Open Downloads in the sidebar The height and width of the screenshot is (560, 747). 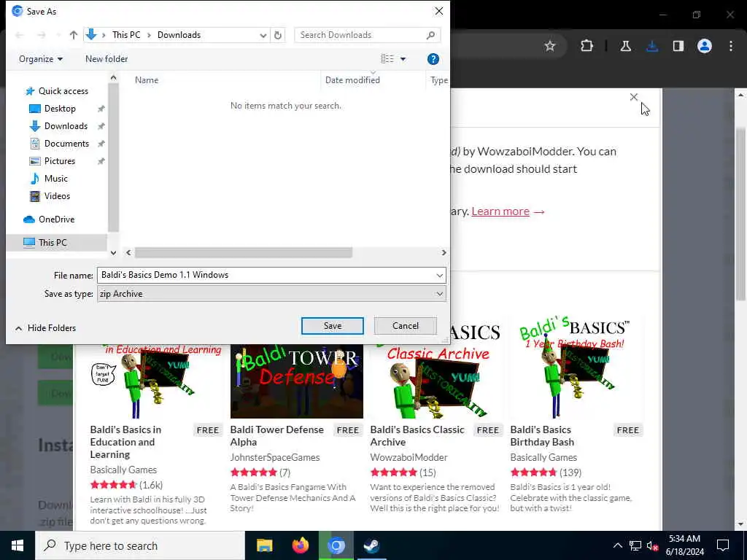click(x=66, y=126)
